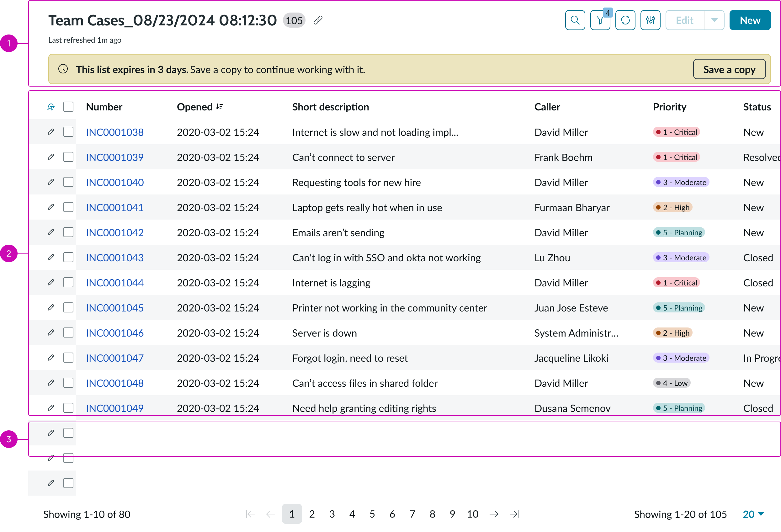This screenshot has width=781, height=532.
Task: Create a record with the New button
Action: tap(750, 20)
